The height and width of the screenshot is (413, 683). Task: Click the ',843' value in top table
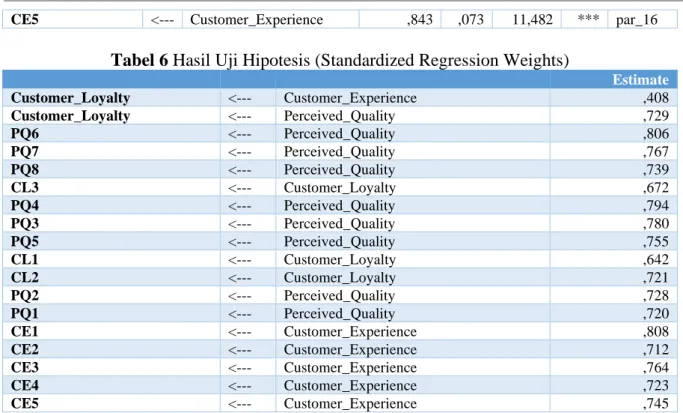click(420, 20)
